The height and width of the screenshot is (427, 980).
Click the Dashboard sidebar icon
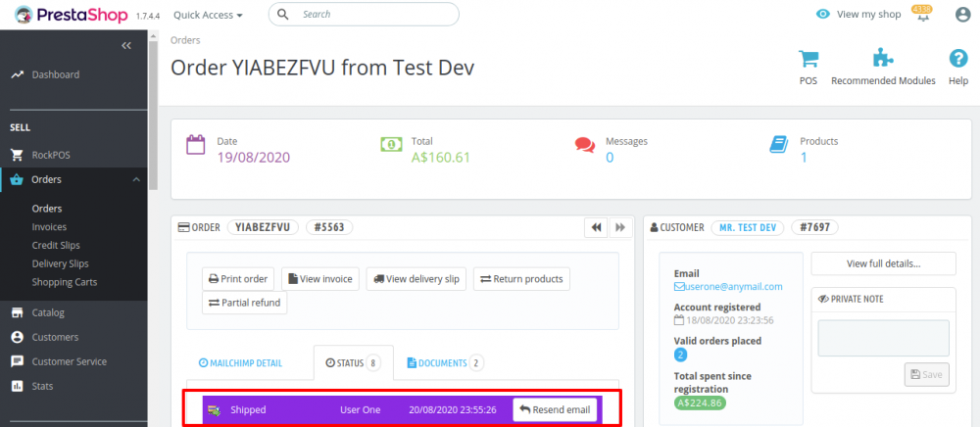click(x=17, y=74)
